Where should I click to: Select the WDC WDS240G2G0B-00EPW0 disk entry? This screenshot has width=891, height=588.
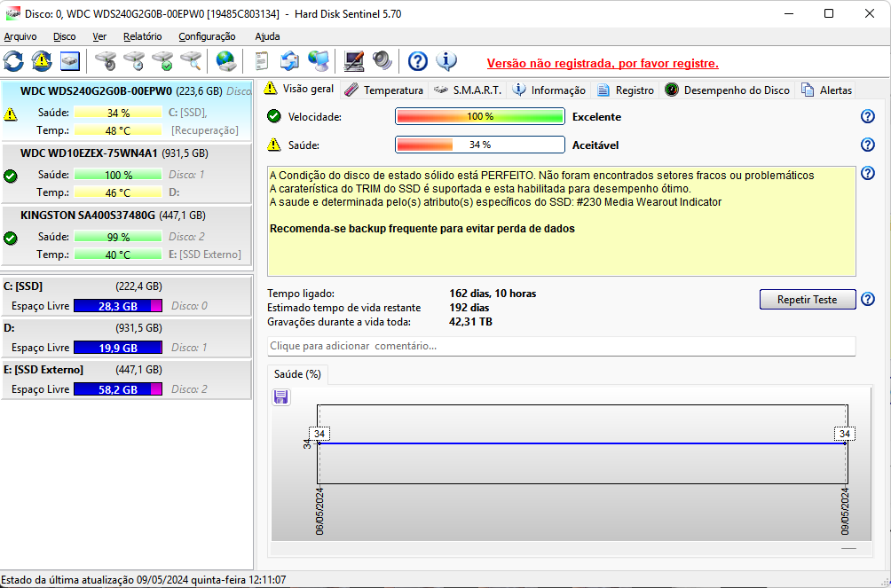[x=126, y=112]
